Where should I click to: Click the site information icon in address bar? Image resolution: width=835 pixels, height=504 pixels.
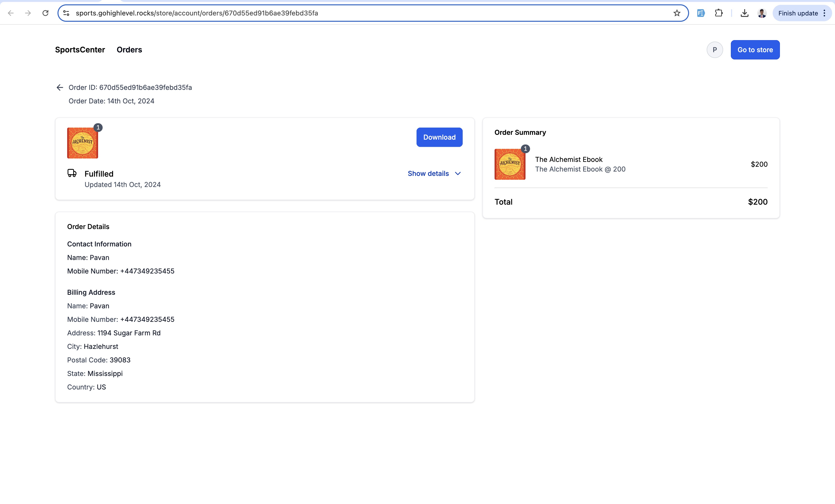pos(66,13)
